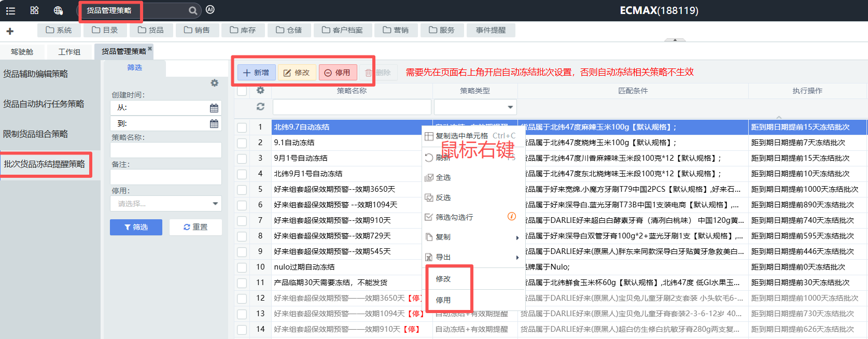868x339 pixels.
Task: Close the 货品管理策略 tab
Action: [150, 48]
